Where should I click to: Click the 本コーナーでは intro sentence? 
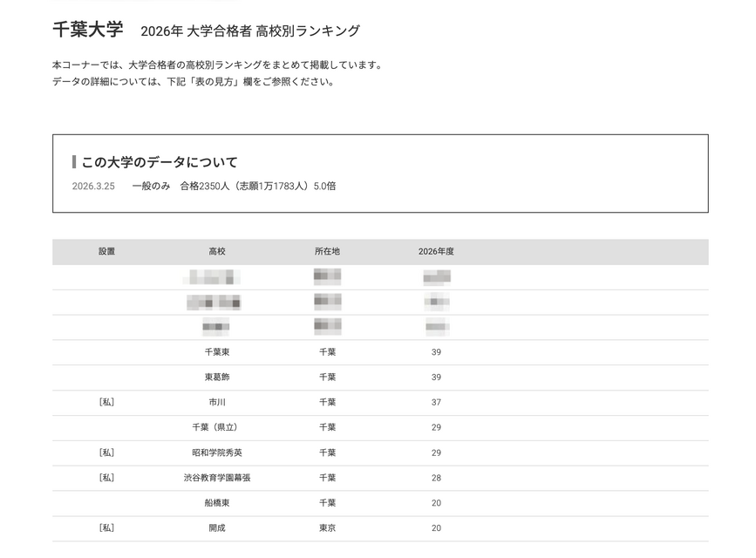(x=219, y=65)
